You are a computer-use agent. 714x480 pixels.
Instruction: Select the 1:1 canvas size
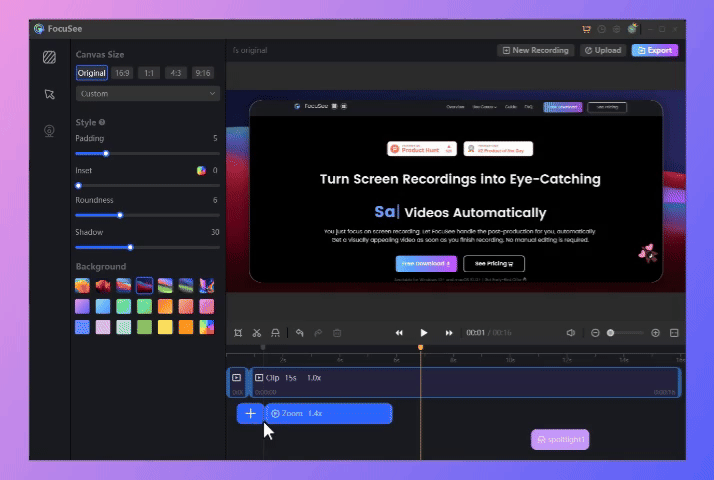149,73
